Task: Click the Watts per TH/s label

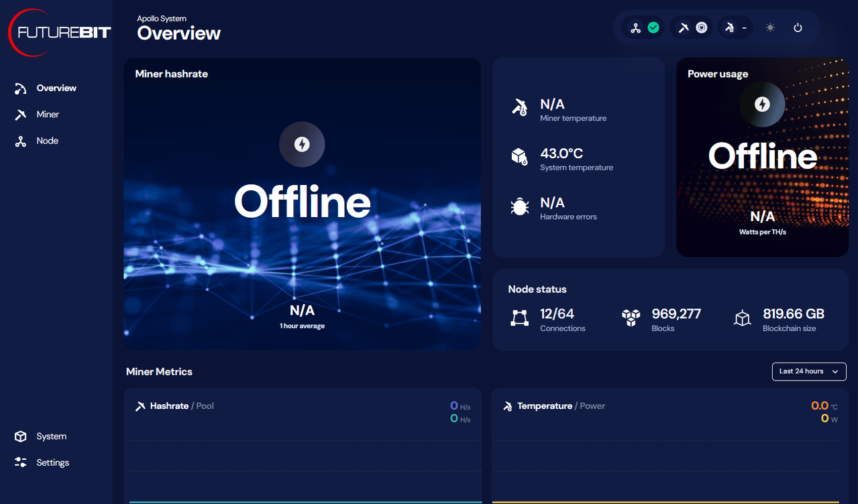Action: pos(762,232)
